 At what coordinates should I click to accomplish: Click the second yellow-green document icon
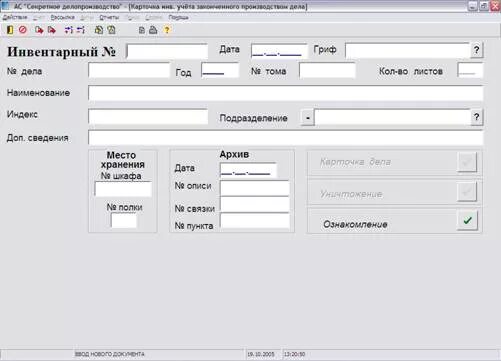point(111,30)
